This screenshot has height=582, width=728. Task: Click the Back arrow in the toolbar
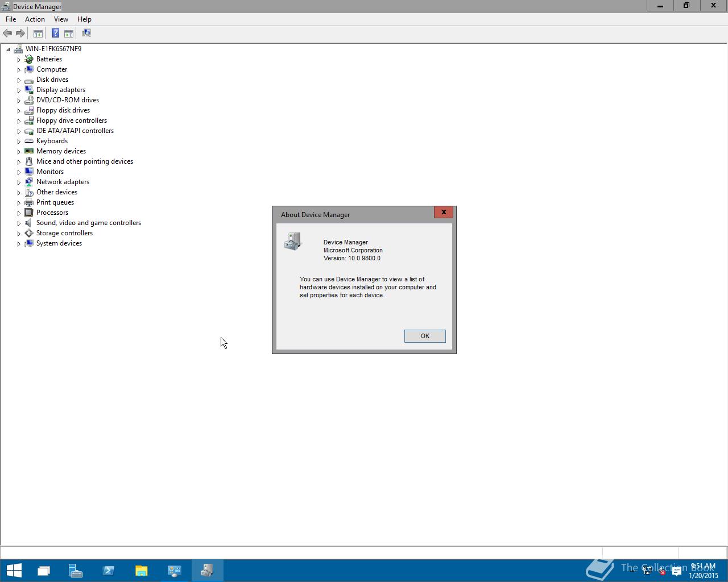pos(7,33)
